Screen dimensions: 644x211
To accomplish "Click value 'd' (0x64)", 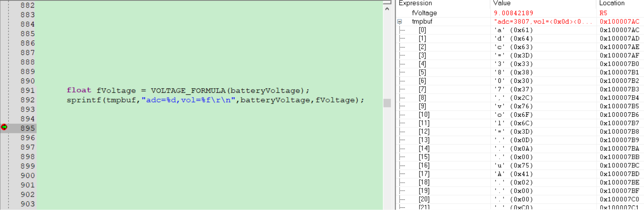I will (x=513, y=38).
